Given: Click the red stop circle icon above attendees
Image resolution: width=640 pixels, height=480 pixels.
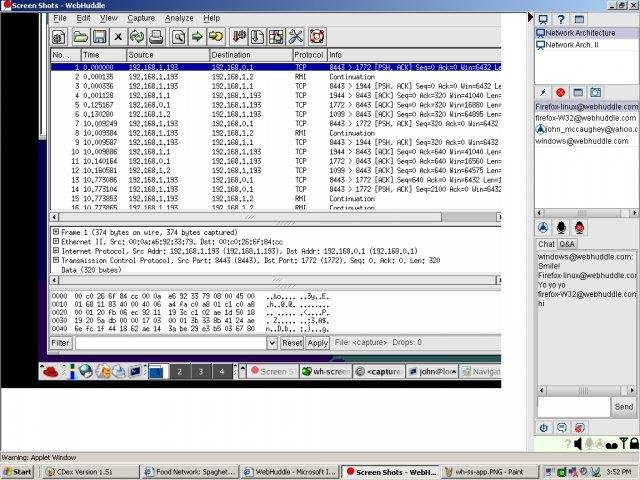Looking at the screenshot, I should coord(560,93).
